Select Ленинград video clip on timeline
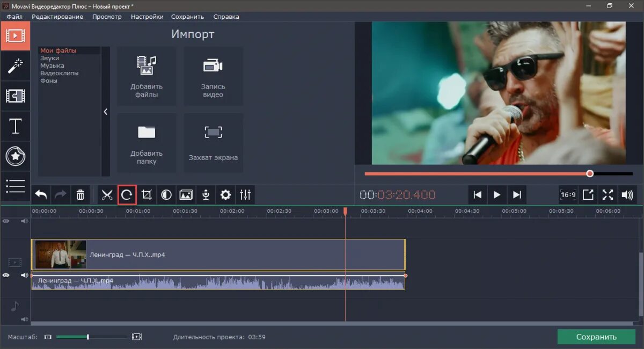This screenshot has height=349, width=644. [x=218, y=255]
